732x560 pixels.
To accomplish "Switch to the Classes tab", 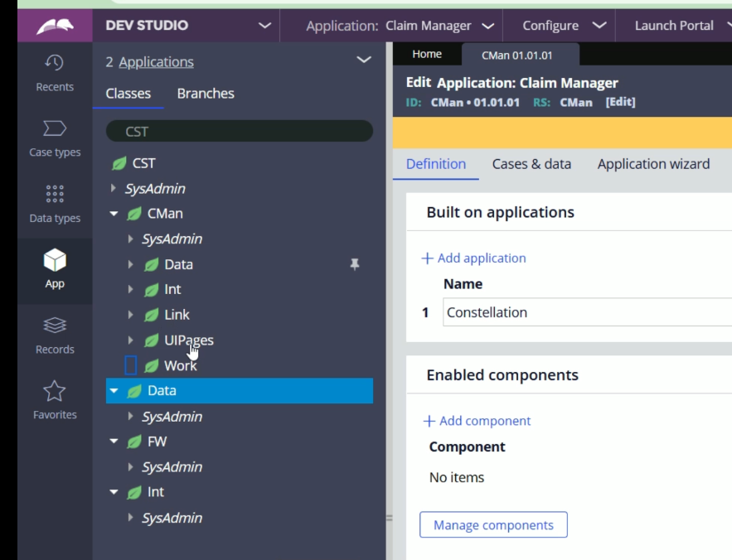I will pyautogui.click(x=128, y=94).
